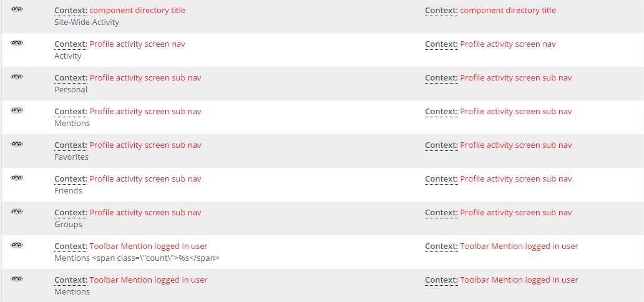Click PHP icon beside Site-Wide Activity string
This screenshot has width=644, height=302.
click(x=17, y=9)
